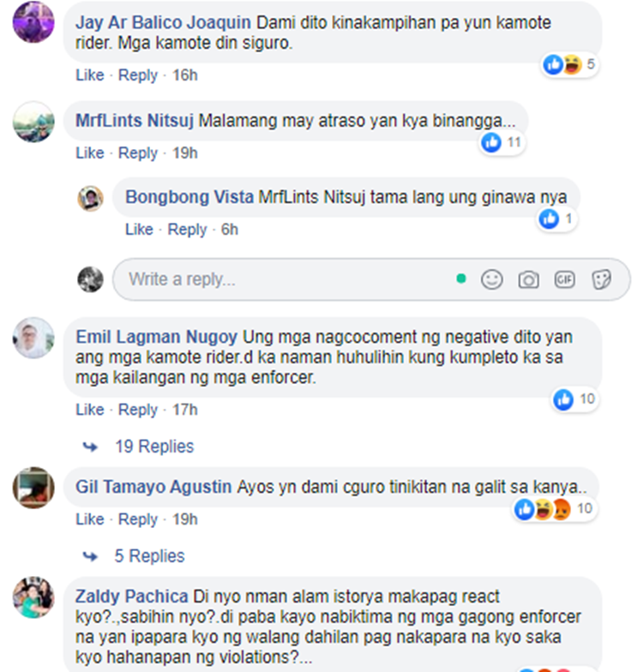The image size is (643, 672).
Task: View 10 likes on Emil Lagman Nugoy comment
Action: [x=574, y=399]
